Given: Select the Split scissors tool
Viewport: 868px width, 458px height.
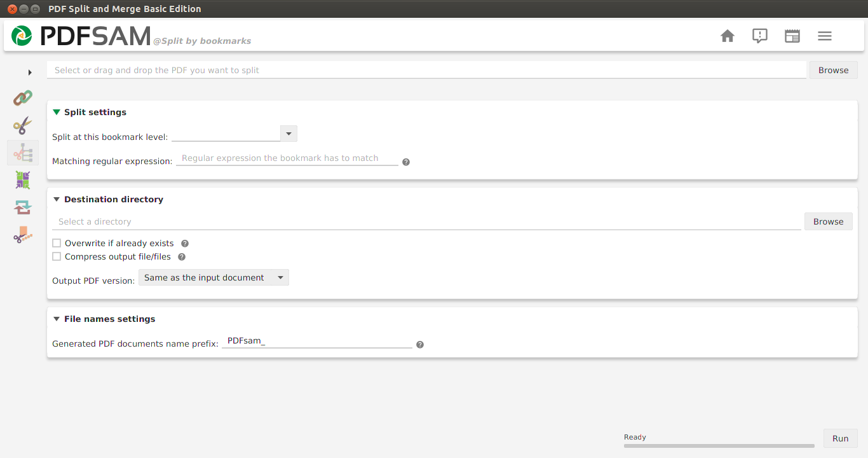Looking at the screenshot, I should pyautogui.click(x=23, y=125).
